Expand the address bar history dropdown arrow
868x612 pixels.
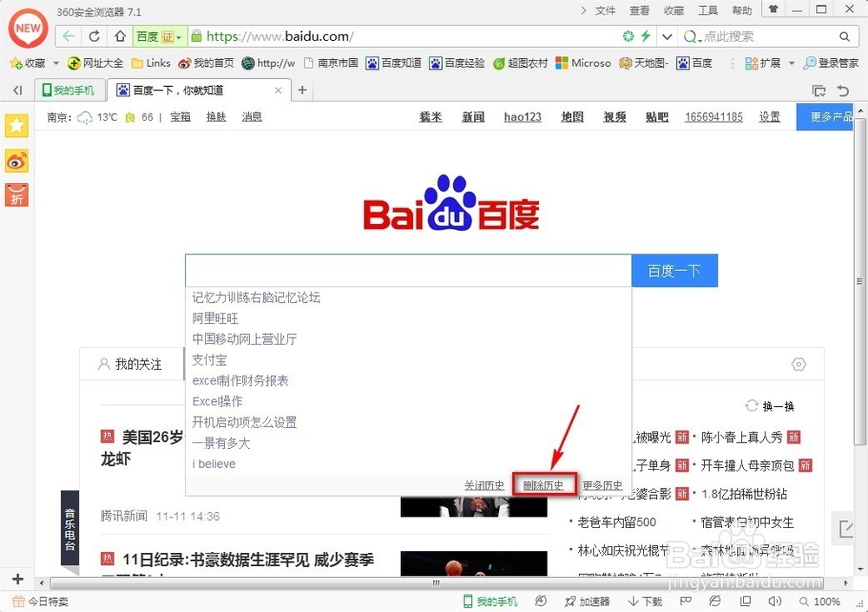coord(667,36)
